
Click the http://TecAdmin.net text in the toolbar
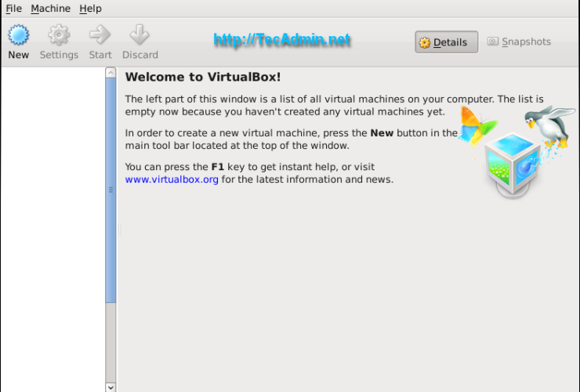click(282, 40)
